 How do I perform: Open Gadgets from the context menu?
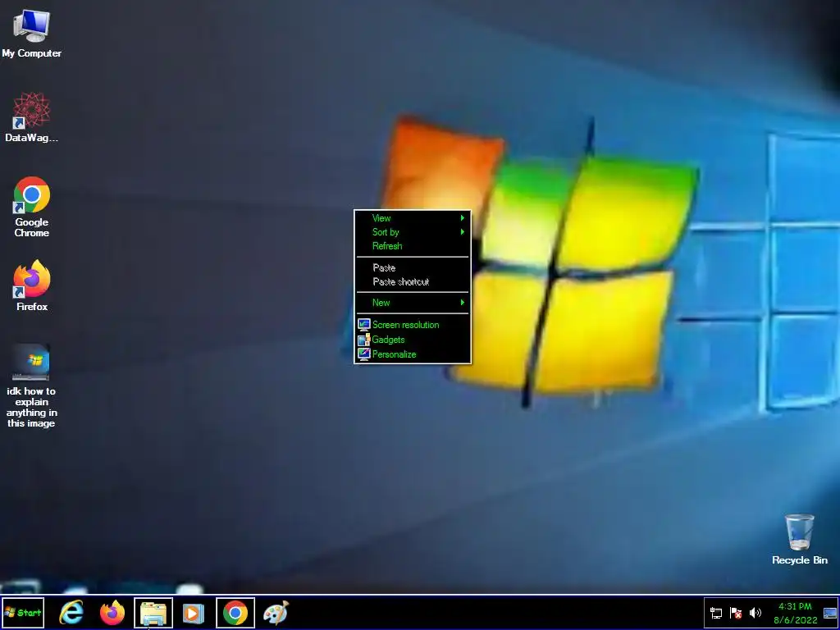point(413,340)
